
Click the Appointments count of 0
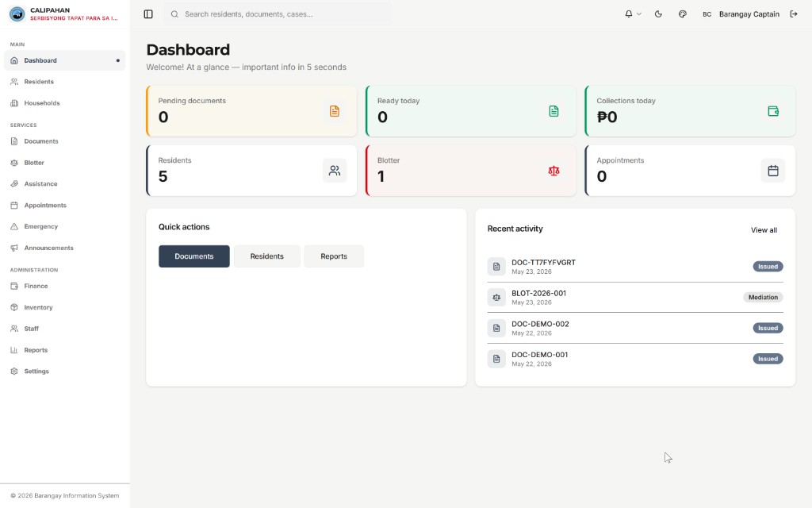(x=601, y=177)
